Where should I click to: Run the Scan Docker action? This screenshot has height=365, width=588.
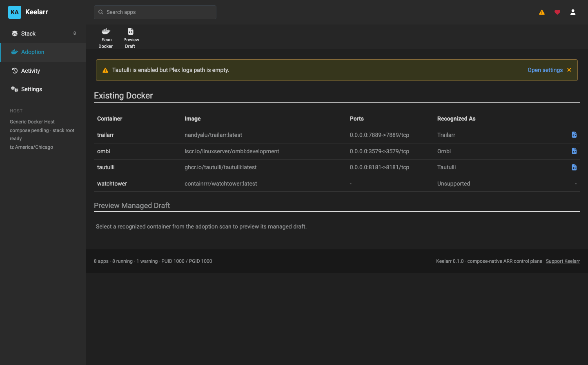pos(106,38)
